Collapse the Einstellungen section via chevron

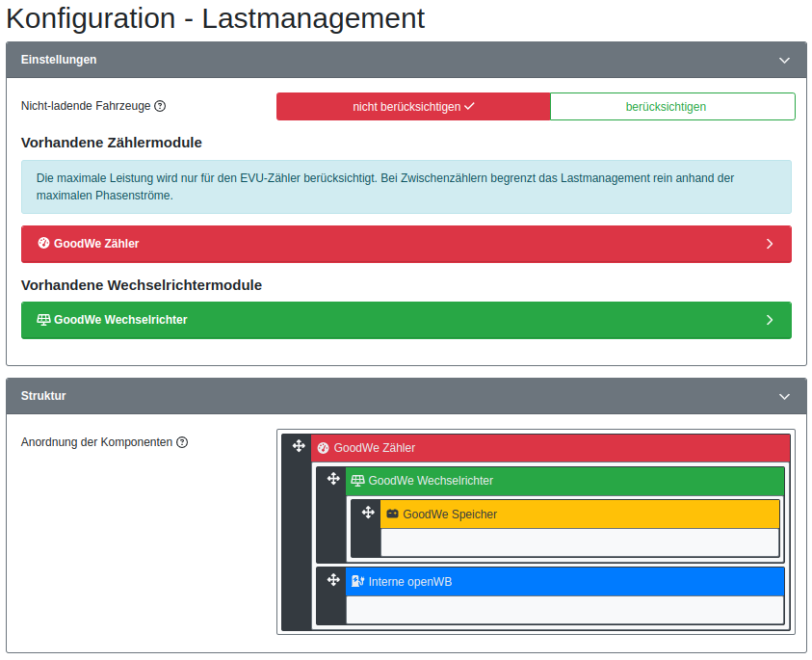(784, 60)
